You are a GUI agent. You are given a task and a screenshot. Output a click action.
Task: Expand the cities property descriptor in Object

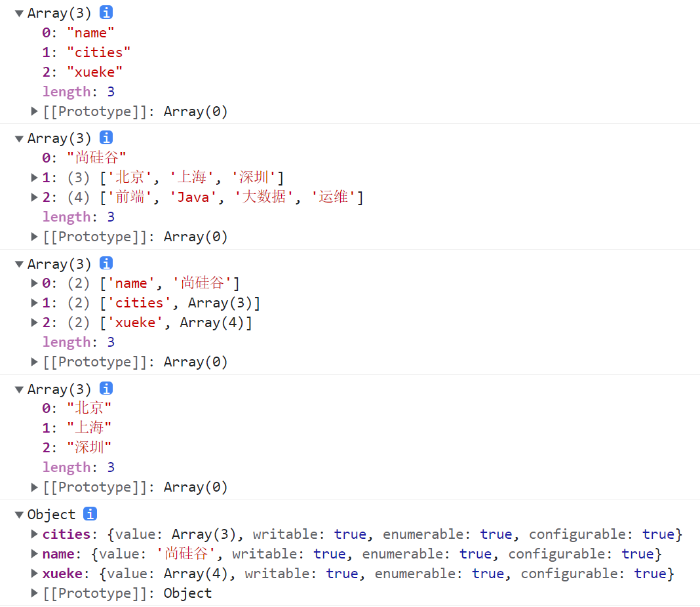click(x=35, y=534)
